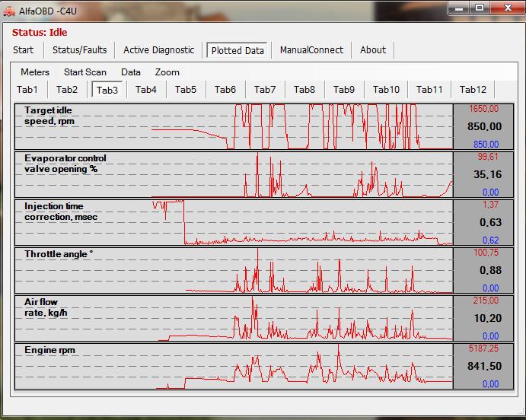The image size is (526, 420).
Task: Click the AlfaOBD app icon in title bar
Action: point(9,11)
